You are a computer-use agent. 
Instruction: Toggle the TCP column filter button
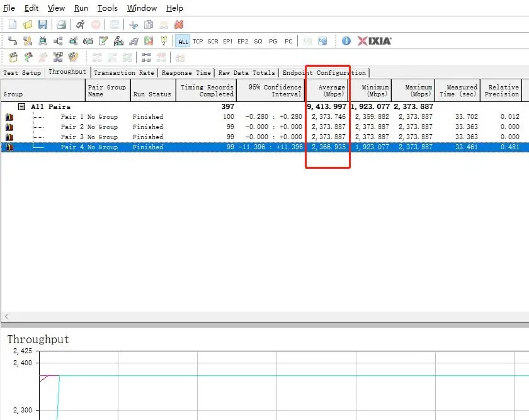point(198,42)
